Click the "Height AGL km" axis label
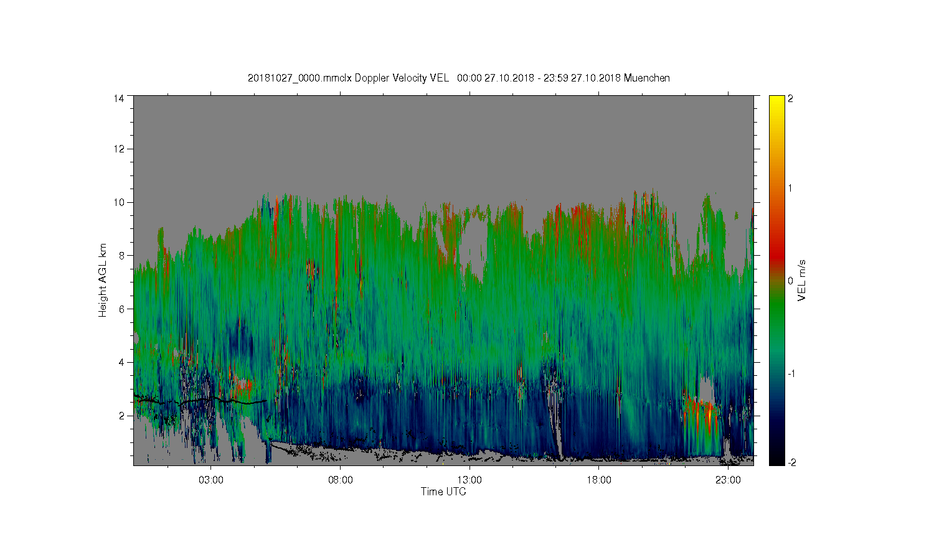Screen dimensions: 934x560 (103, 280)
